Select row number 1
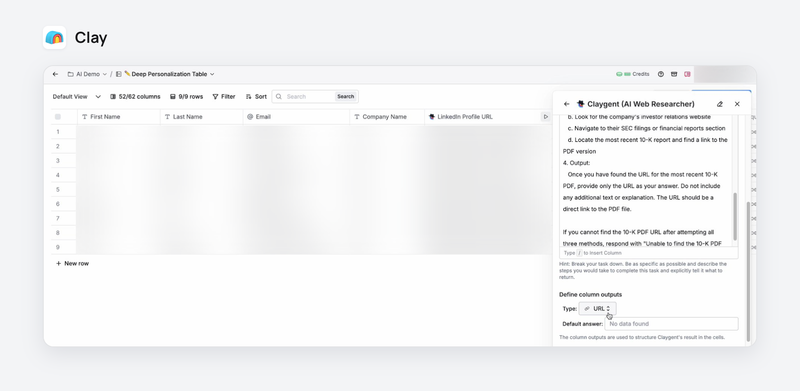 tap(58, 132)
